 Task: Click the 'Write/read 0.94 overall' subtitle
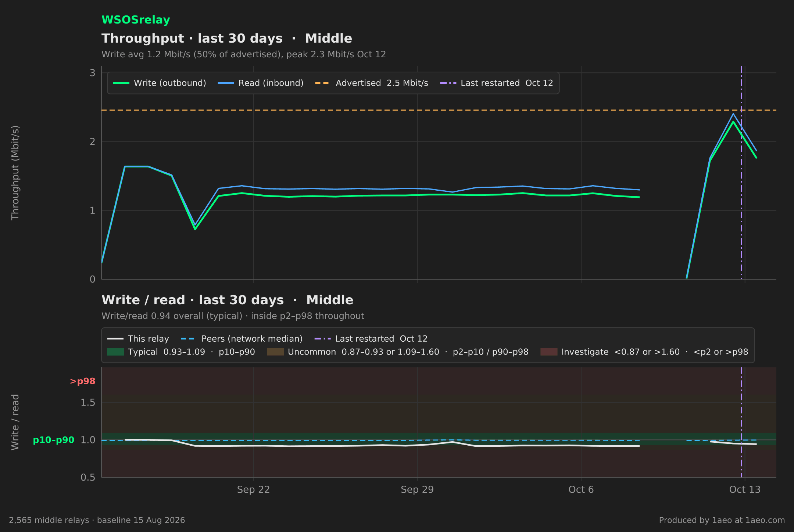[233, 316]
